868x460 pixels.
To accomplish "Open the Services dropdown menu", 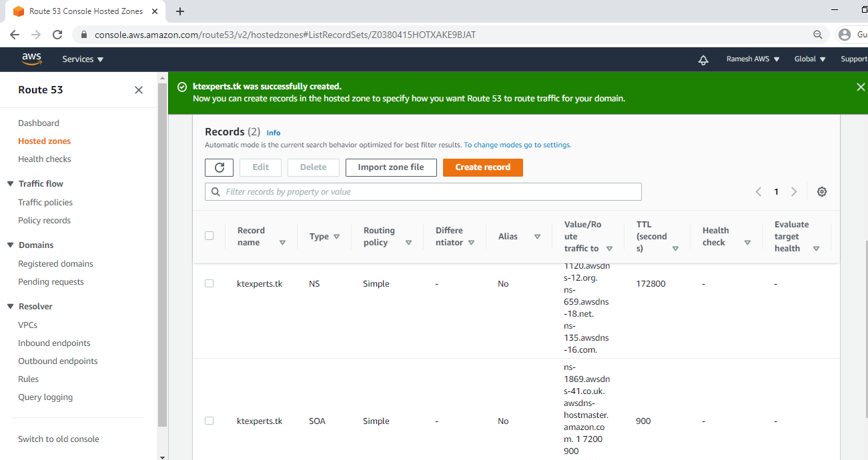I will pos(83,59).
